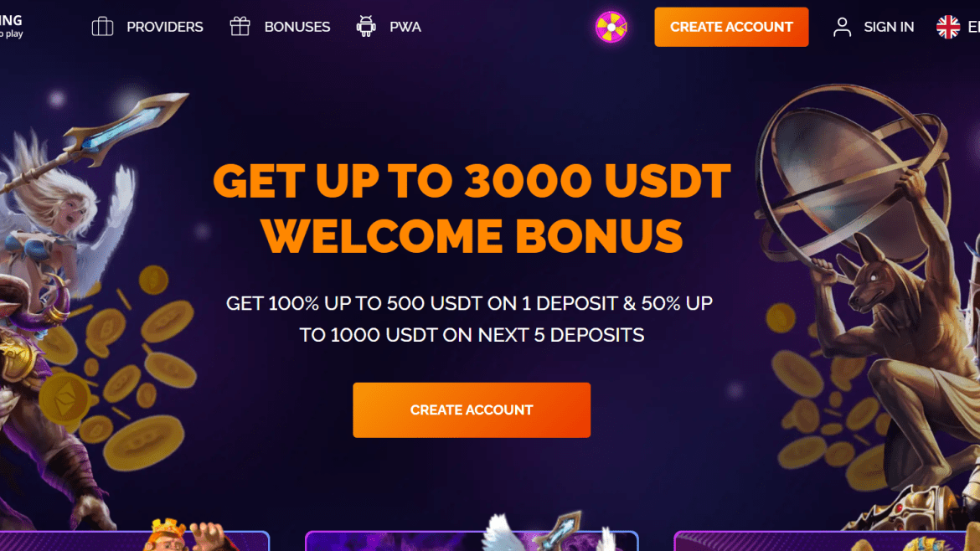Open the spinning fortune wheel icon
The width and height of the screenshot is (980, 551).
(x=611, y=27)
